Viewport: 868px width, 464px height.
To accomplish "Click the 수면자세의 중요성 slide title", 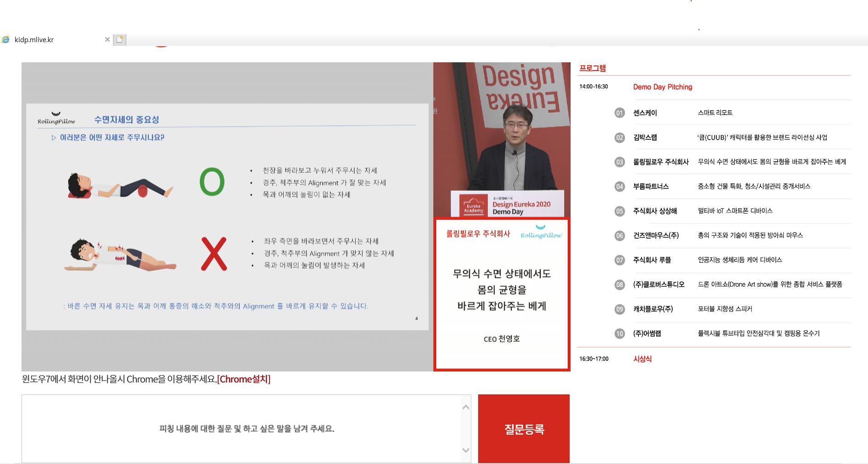I will 127,120.
